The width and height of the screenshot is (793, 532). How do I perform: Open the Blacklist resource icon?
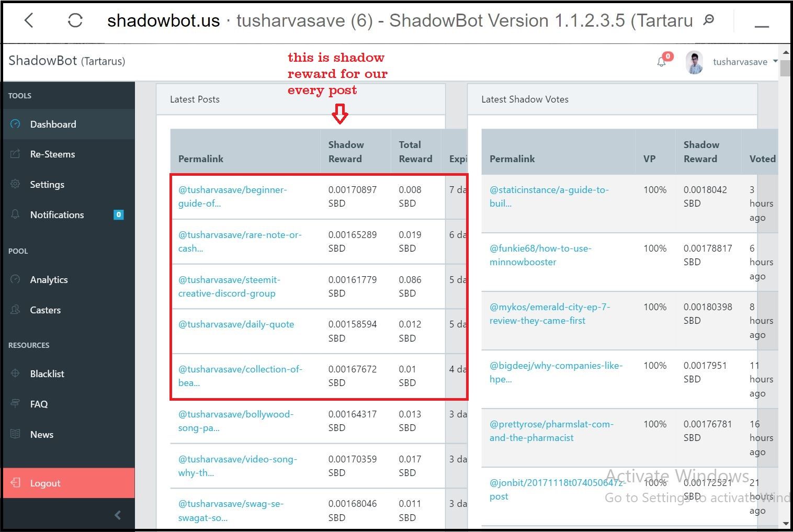(x=15, y=373)
